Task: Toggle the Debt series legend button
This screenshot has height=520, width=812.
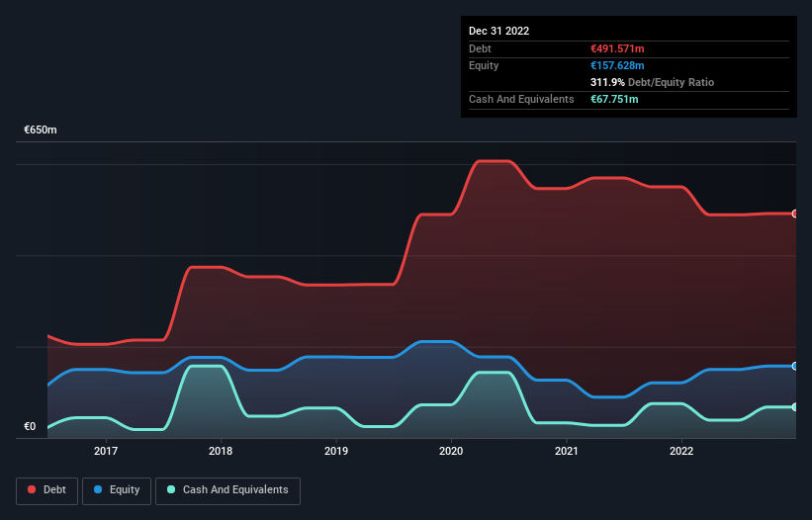Action: coord(46,490)
